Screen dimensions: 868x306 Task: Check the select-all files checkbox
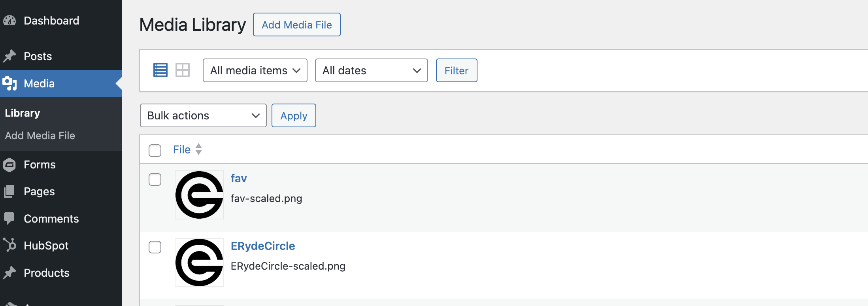155,150
